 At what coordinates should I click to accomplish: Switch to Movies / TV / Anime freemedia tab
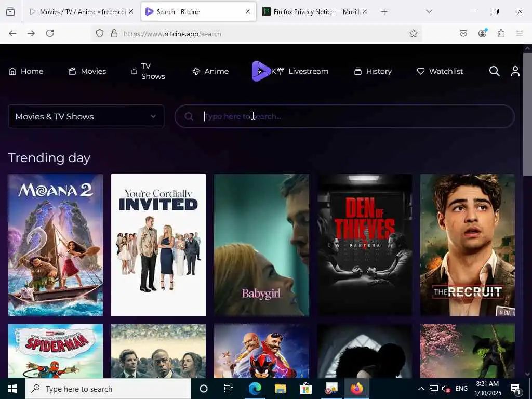[78, 11]
